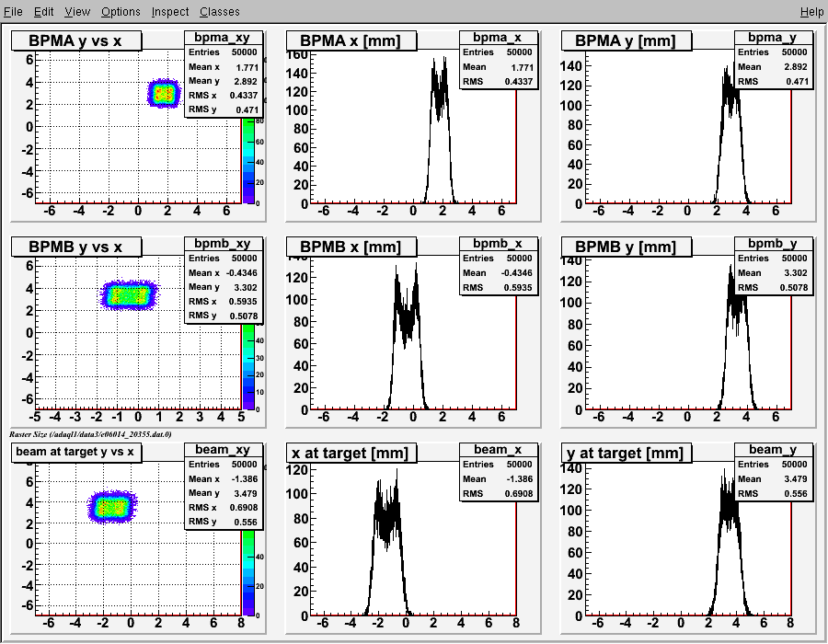Open the View menu

[x=77, y=12]
